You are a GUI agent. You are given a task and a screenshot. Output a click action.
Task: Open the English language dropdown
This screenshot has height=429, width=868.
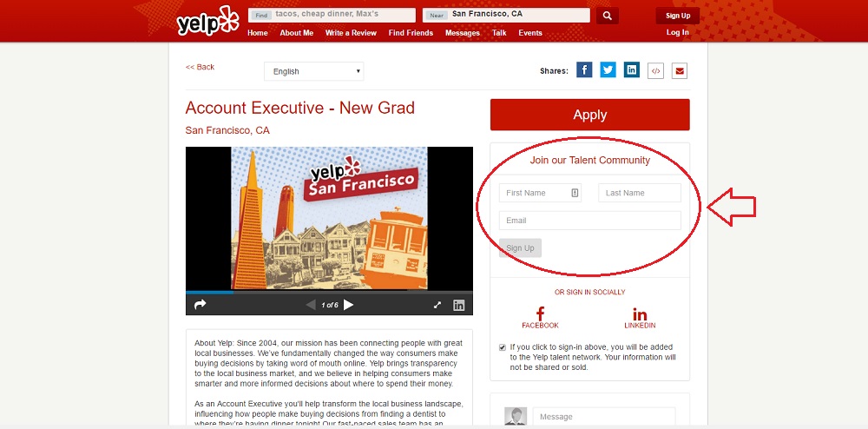(314, 71)
